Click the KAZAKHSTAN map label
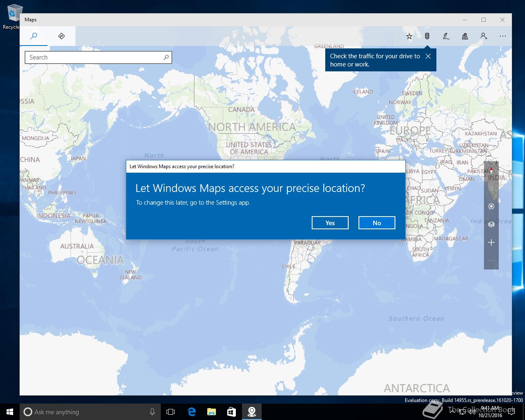Viewport: 525px width, 420px height. click(481, 133)
